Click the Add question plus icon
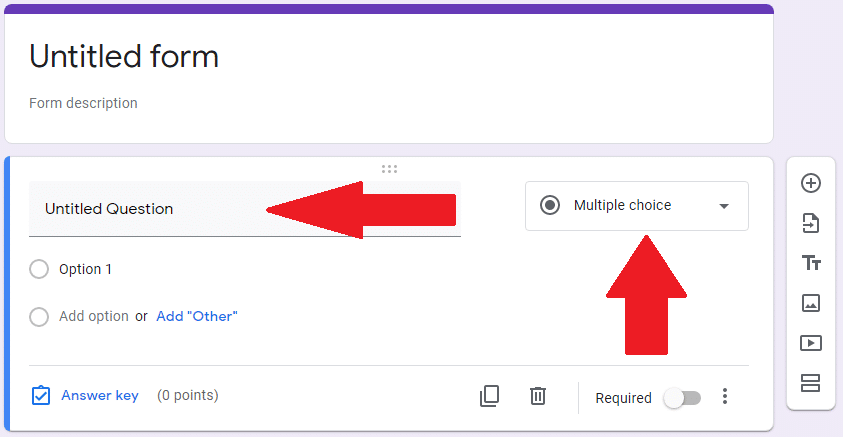Image resolution: width=843 pixels, height=437 pixels. pyautogui.click(x=811, y=183)
